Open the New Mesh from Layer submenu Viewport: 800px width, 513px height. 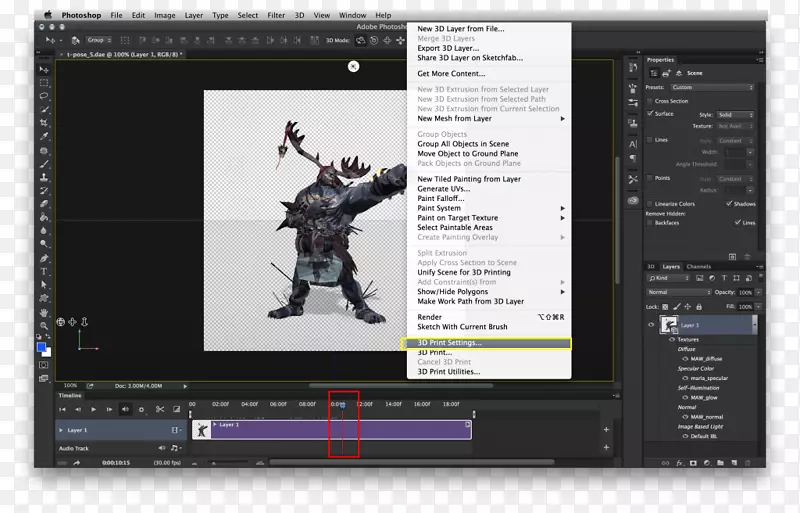click(489, 118)
